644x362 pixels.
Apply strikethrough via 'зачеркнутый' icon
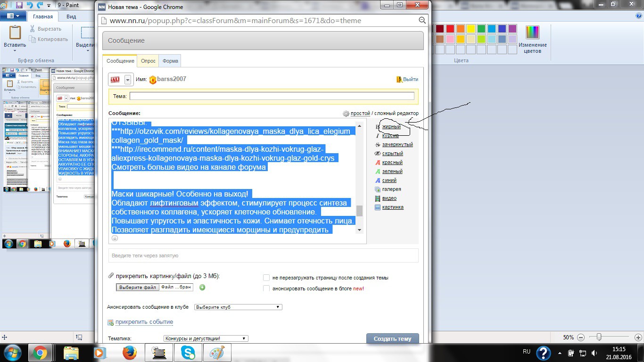(378, 145)
